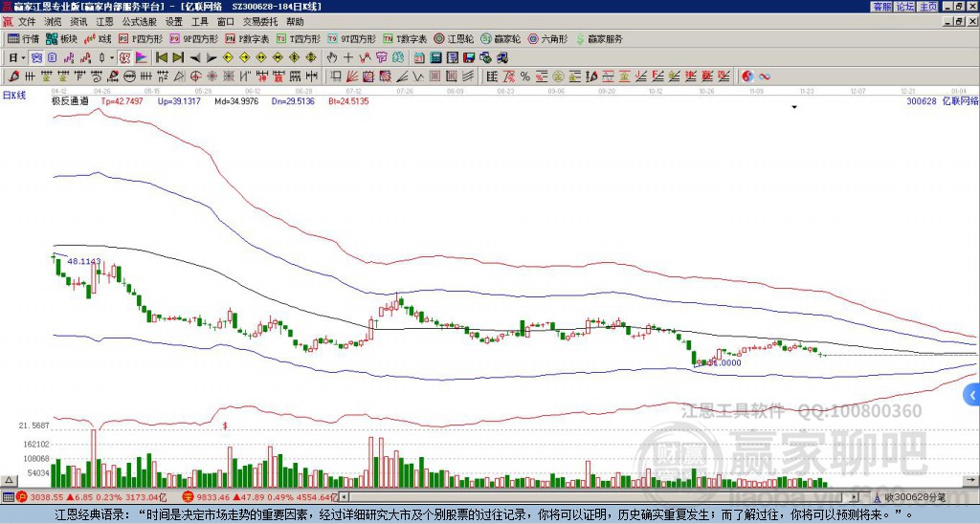Open the 行情 market quotes view
This screenshot has height=524, width=980.
coord(23,38)
